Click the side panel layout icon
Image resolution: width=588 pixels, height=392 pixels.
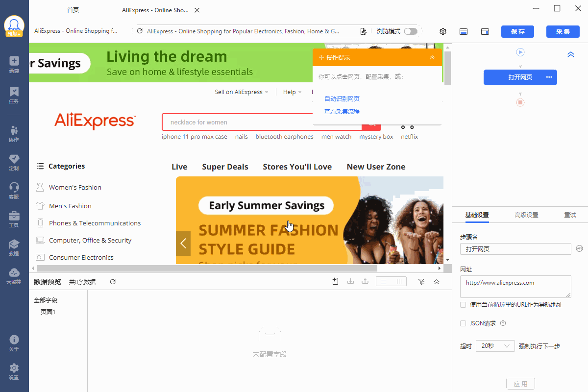point(485,31)
